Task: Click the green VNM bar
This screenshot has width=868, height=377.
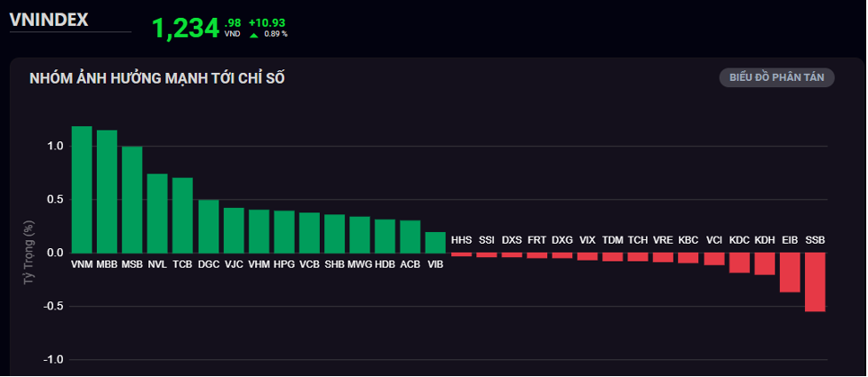Action: [82, 189]
